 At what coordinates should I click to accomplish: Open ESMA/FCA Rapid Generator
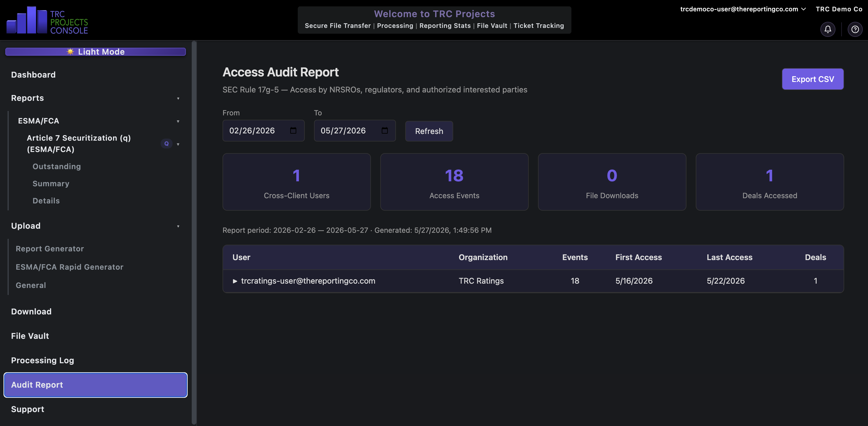(69, 267)
